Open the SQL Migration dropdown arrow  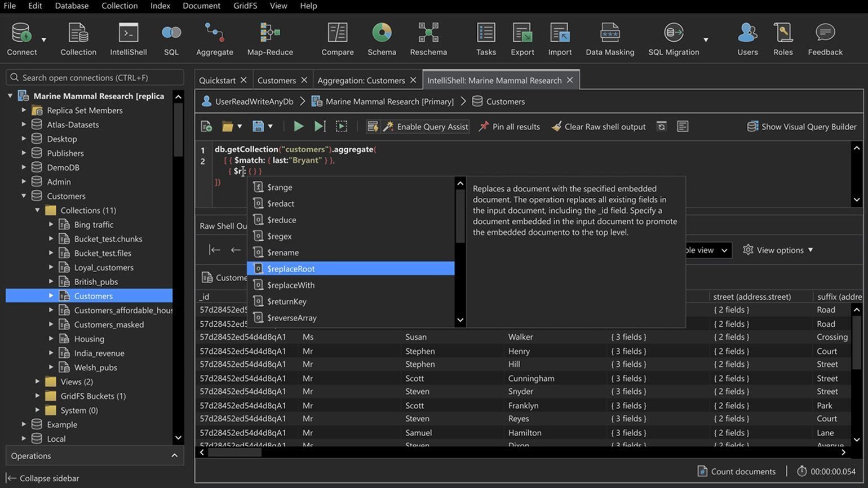[706, 40]
